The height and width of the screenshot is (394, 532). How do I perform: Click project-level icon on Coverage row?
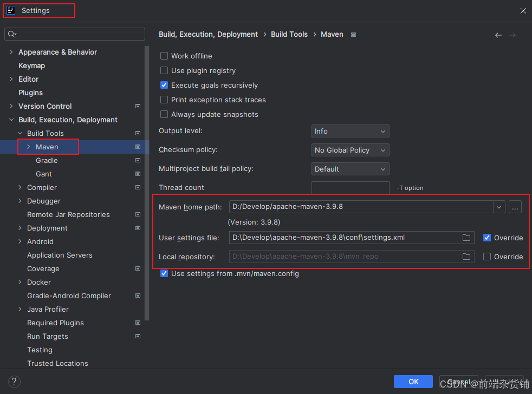point(138,268)
